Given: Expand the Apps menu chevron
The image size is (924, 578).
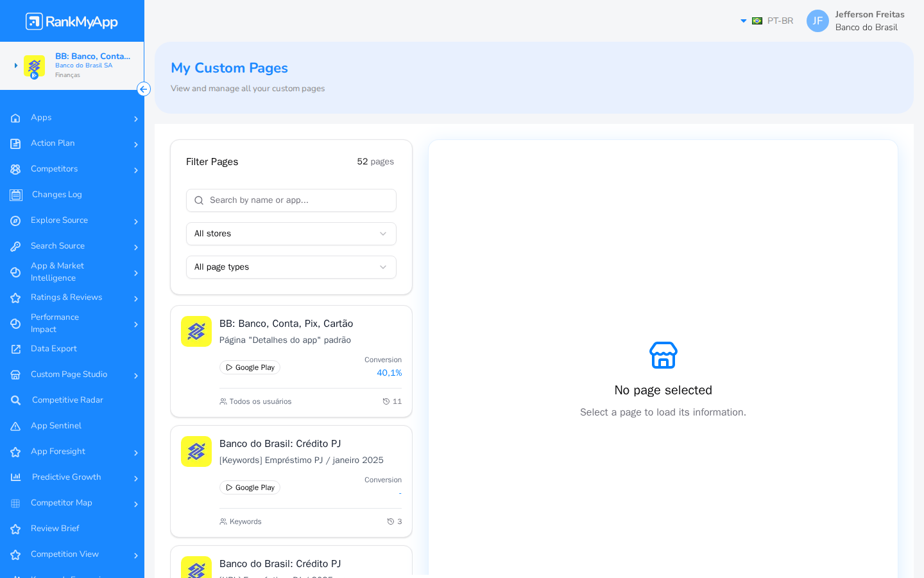Looking at the screenshot, I should click(136, 119).
